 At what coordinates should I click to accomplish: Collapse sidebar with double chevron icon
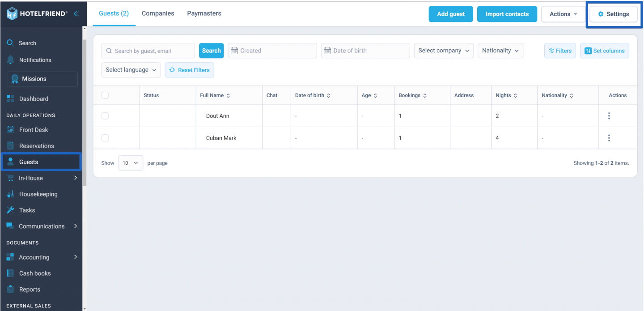click(76, 14)
